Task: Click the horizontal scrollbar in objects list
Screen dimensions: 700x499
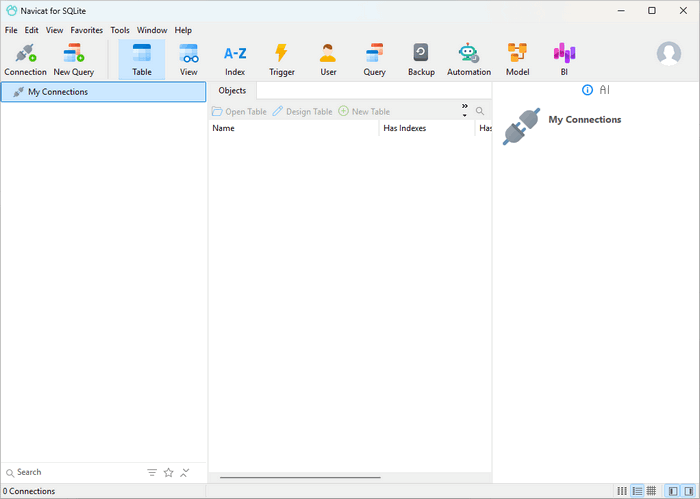Action: point(300,477)
